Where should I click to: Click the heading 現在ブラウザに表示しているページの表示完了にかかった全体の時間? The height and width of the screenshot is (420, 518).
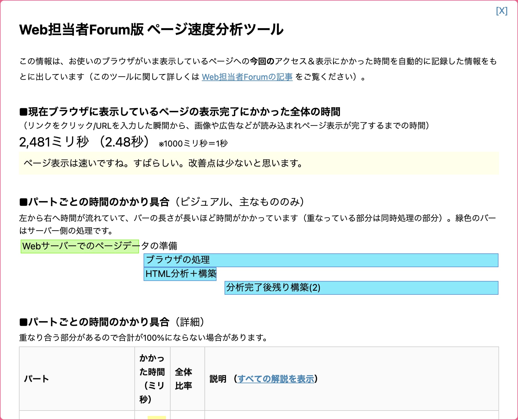[x=180, y=111]
